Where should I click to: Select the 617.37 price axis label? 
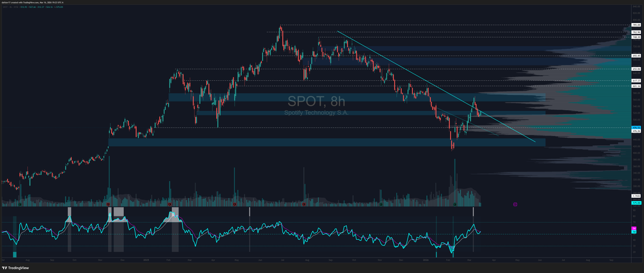coord(636,81)
